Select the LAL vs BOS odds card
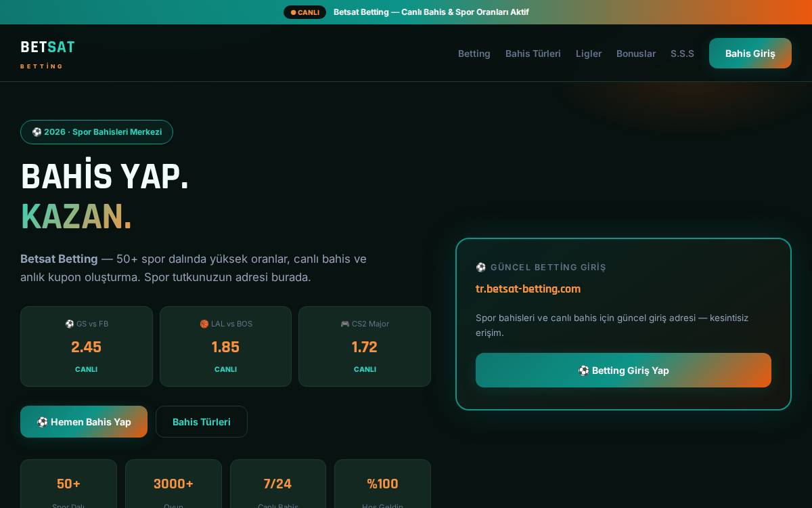812x508 pixels. click(x=225, y=346)
